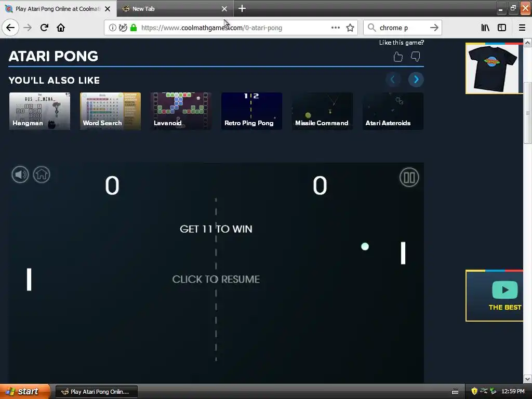Bookmark this page with the star
Image resolution: width=532 pixels, height=399 pixels.
coord(350,28)
